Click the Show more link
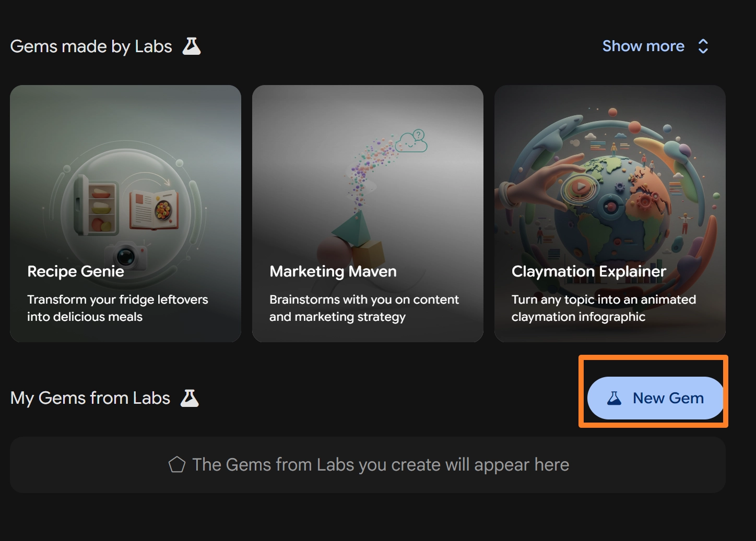This screenshot has width=756, height=541. pos(643,46)
